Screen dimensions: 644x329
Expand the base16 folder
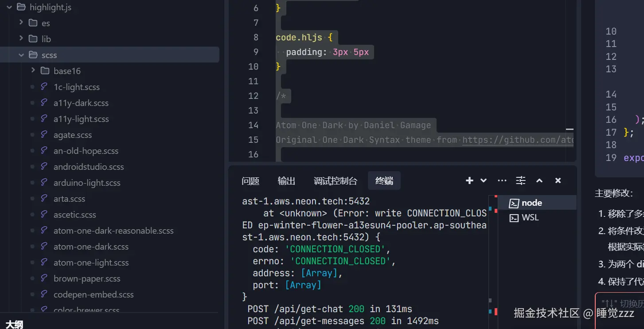click(x=33, y=70)
